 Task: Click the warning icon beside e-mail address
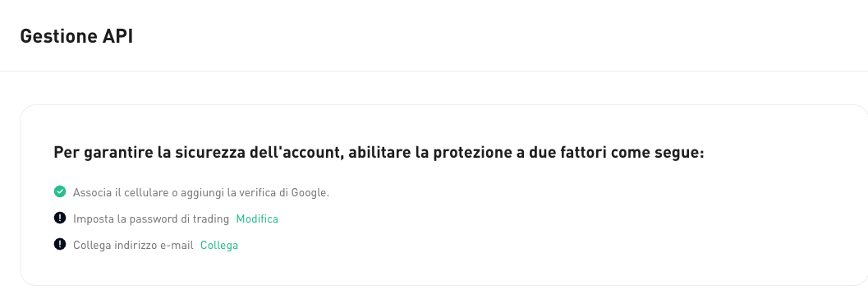60,244
